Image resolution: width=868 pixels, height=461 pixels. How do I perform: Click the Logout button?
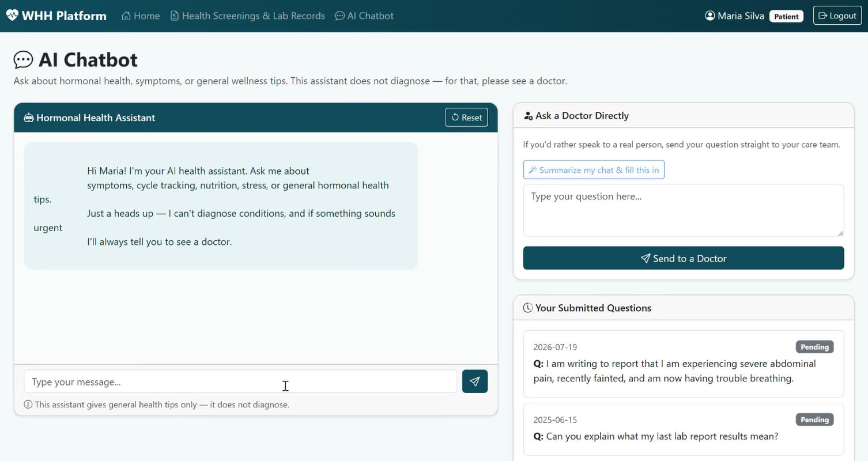837,16
